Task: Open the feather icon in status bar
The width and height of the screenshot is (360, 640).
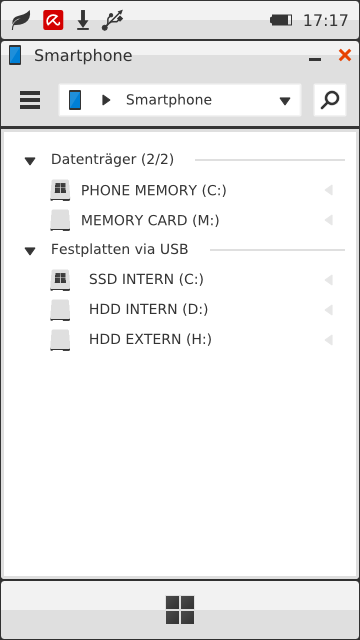Action: [21, 20]
